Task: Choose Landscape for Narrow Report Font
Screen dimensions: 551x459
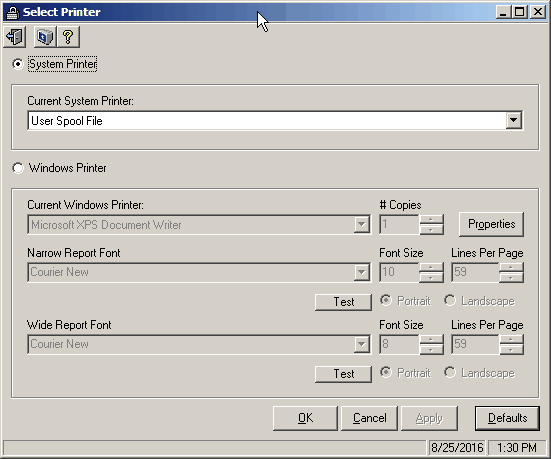Action: pos(450,300)
